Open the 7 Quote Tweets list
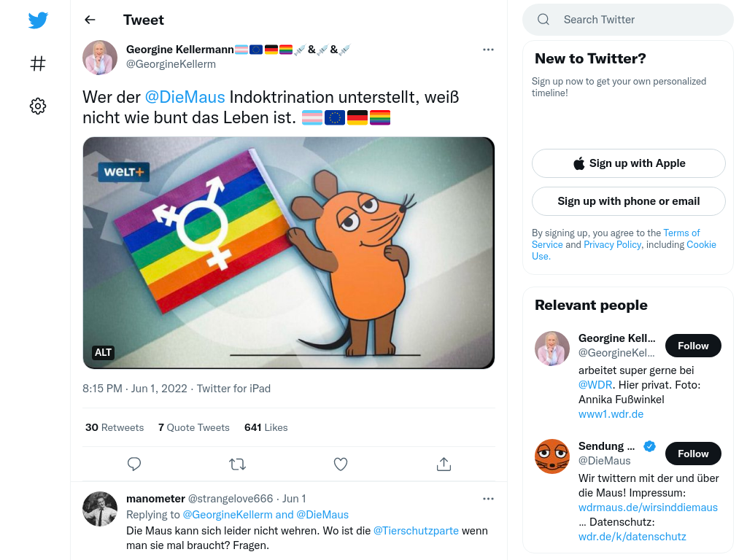Viewport: 747px width, 560px height. pos(194,427)
